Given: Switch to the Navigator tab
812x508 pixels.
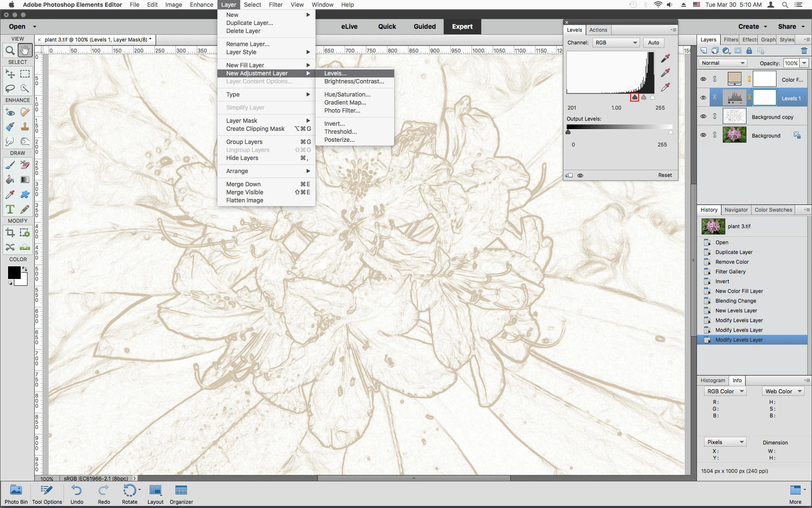Looking at the screenshot, I should tap(736, 210).
